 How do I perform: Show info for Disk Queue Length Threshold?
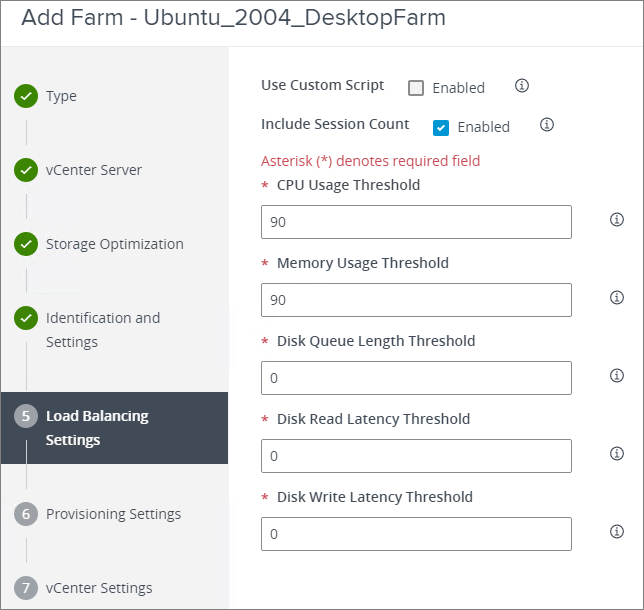pos(617,376)
